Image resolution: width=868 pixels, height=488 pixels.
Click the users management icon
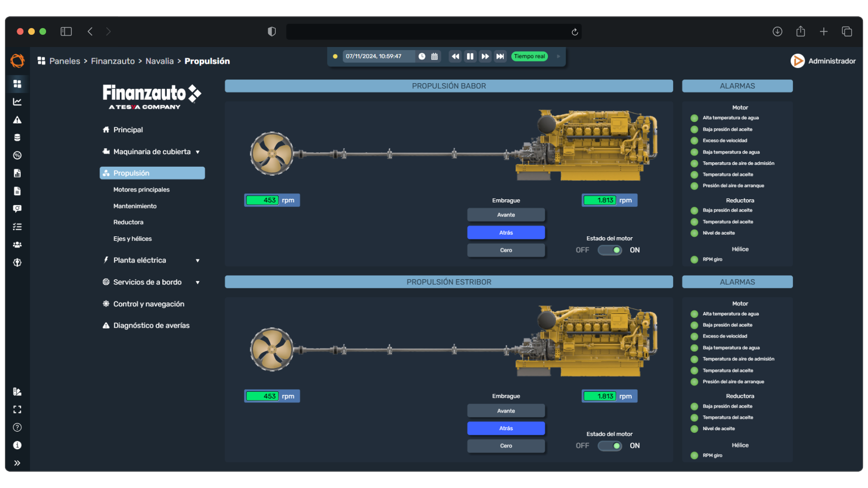pyautogui.click(x=17, y=244)
